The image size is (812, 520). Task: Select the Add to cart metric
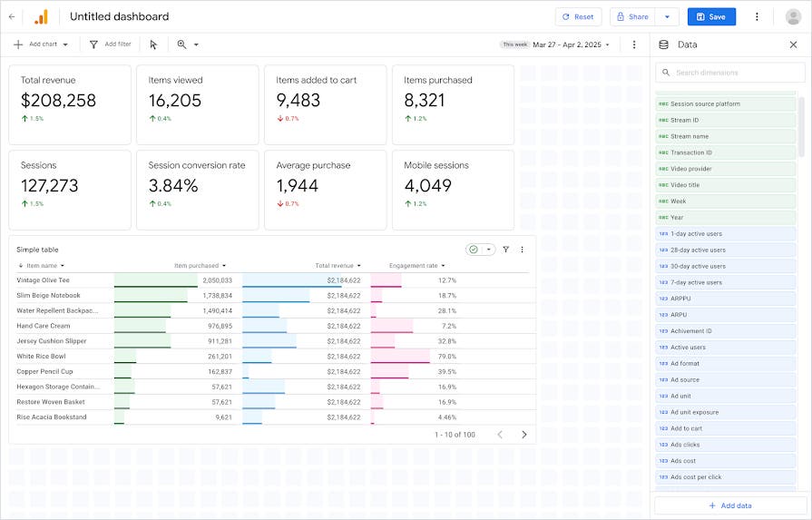(x=726, y=428)
